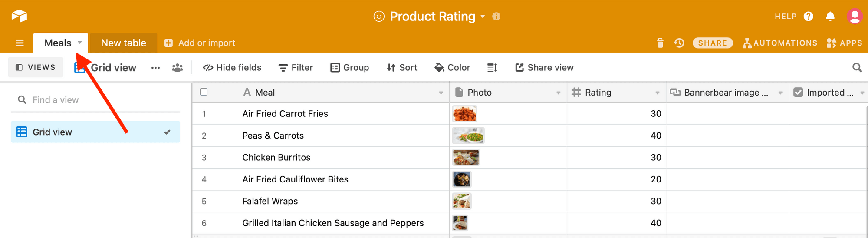868x238 pixels.
Task: Open the collaborators people icon
Action: pyautogui.click(x=177, y=68)
